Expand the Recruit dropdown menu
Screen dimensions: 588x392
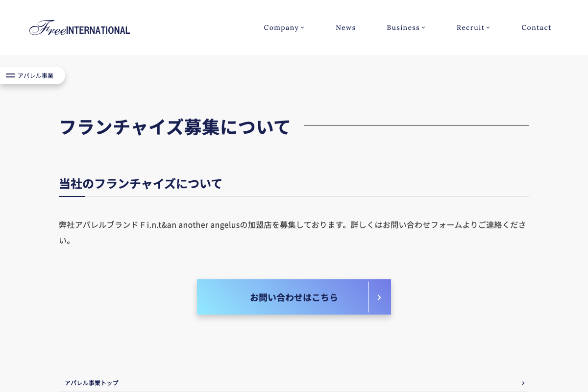tap(473, 27)
